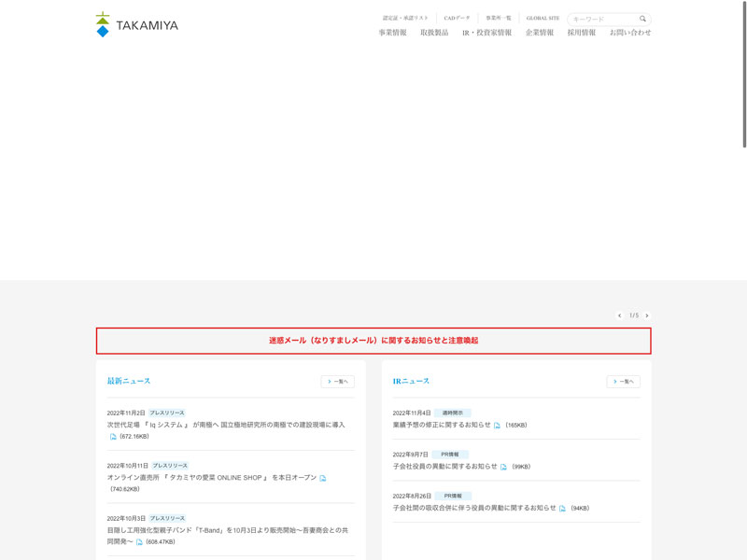Open CADデータ link
This screenshot has height=560, width=747.
[x=457, y=18]
